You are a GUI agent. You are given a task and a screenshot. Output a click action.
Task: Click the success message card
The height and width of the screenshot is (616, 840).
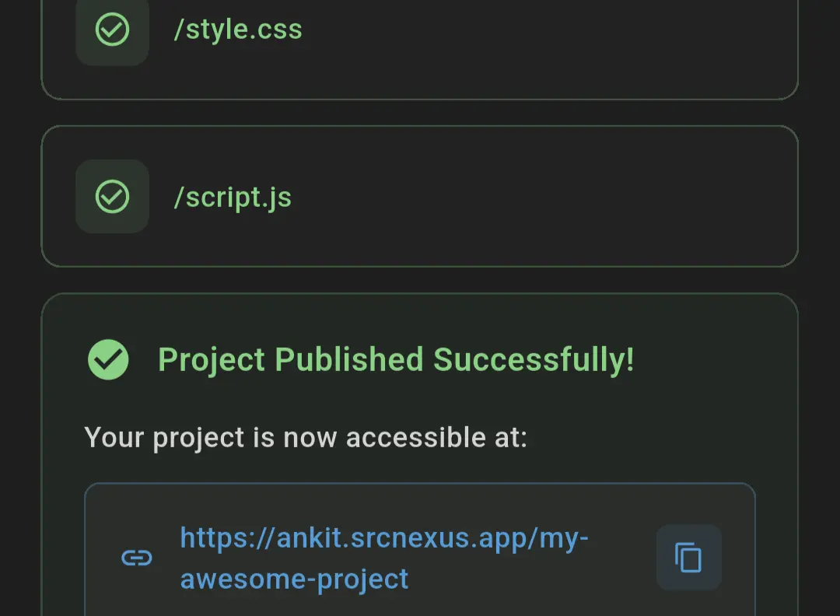tap(420, 451)
